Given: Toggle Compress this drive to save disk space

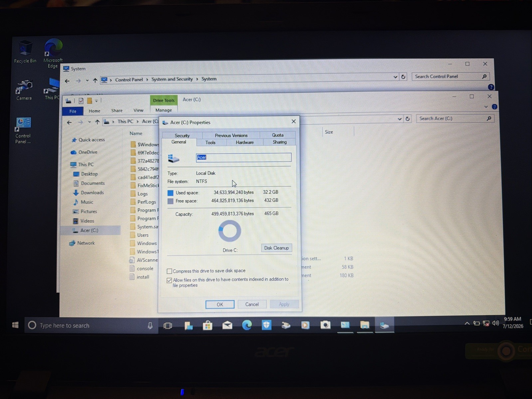Looking at the screenshot, I should click(169, 271).
